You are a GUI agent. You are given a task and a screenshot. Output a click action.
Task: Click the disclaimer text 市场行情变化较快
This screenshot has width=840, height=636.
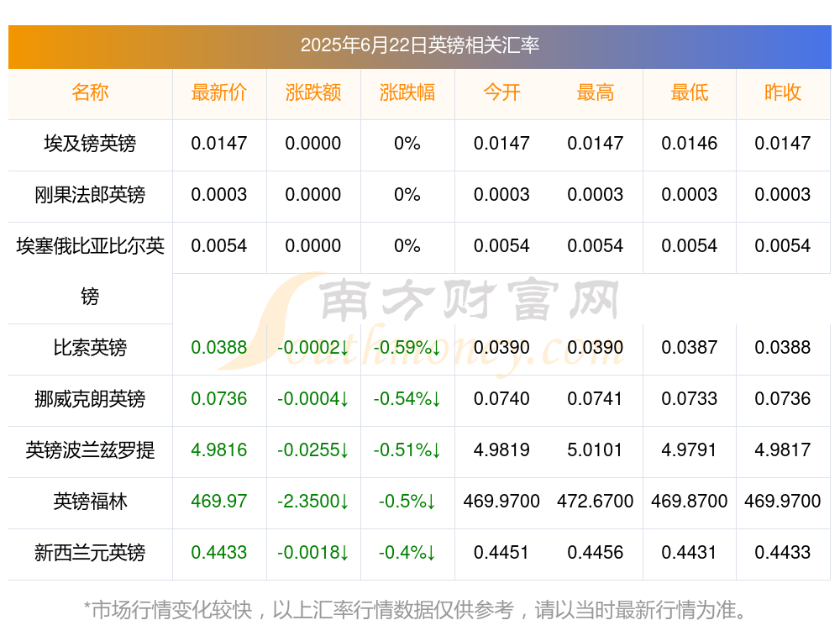(x=171, y=610)
